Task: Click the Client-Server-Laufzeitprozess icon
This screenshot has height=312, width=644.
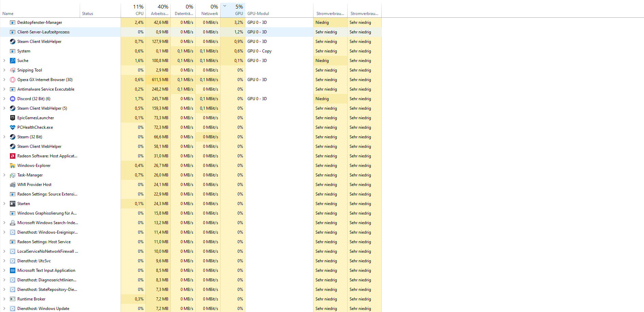Action: coord(13,32)
